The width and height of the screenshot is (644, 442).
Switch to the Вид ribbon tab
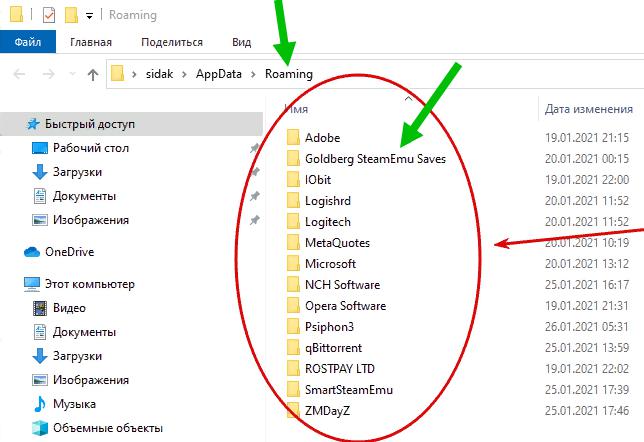point(242,42)
